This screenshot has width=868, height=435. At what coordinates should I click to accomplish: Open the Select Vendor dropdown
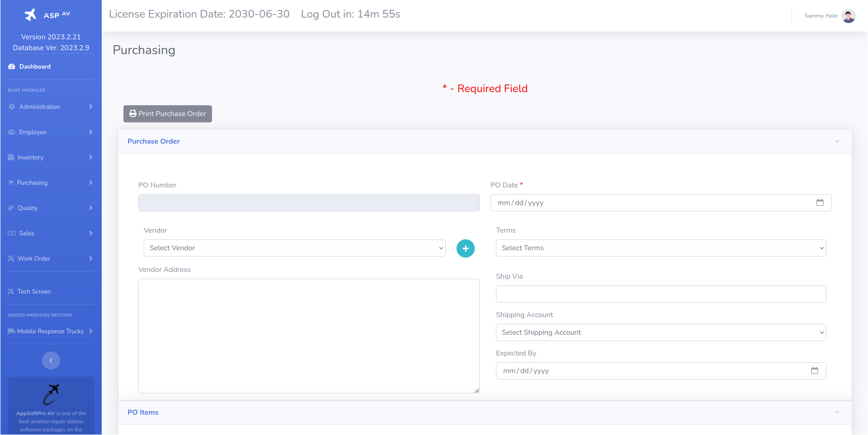click(x=294, y=248)
